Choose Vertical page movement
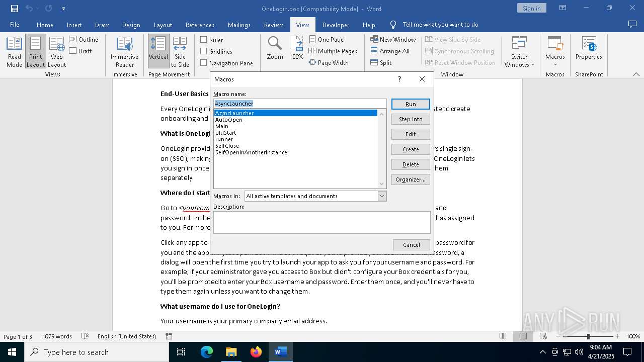This screenshot has height=362, width=644. click(158, 52)
